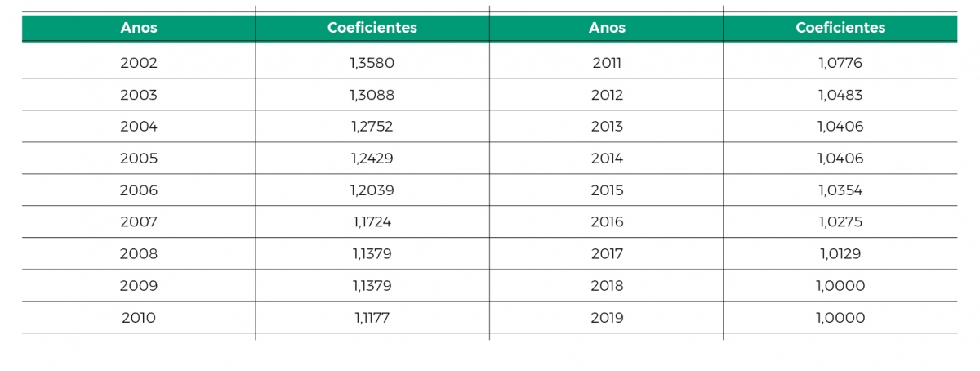Click the right Coeficientes column header
This screenshot has height=371, width=980.
[x=840, y=28]
